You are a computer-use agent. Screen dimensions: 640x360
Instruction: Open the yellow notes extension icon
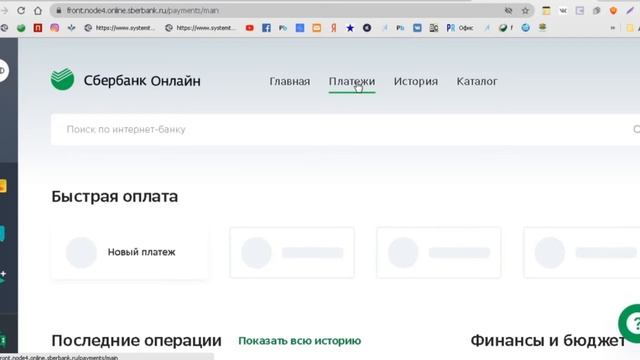[546, 11]
